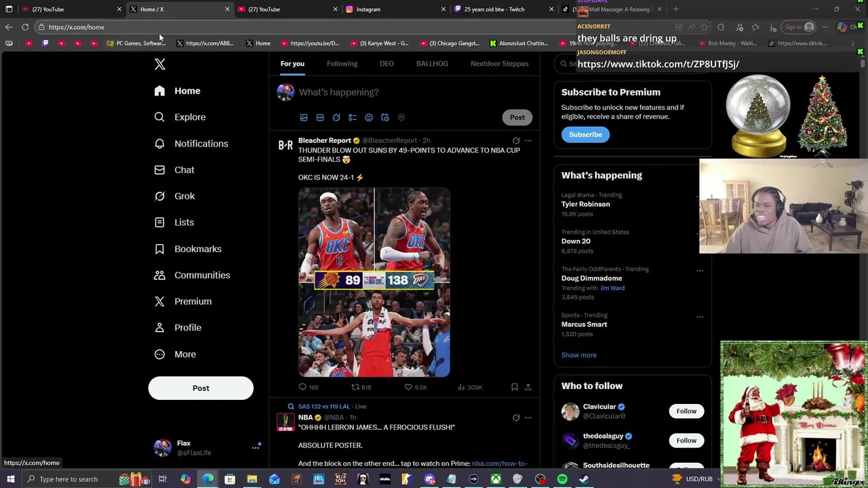Follow the Clavicular account
The height and width of the screenshot is (488, 868).
click(686, 411)
